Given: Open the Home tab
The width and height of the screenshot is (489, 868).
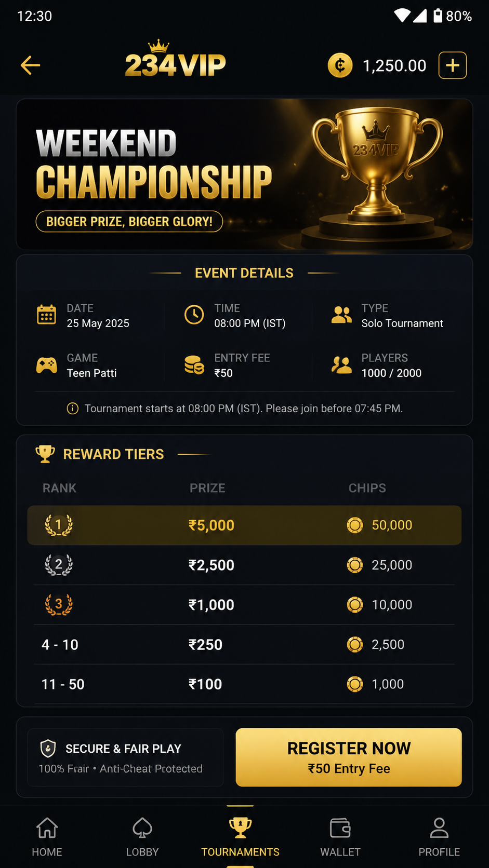Looking at the screenshot, I should [47, 837].
